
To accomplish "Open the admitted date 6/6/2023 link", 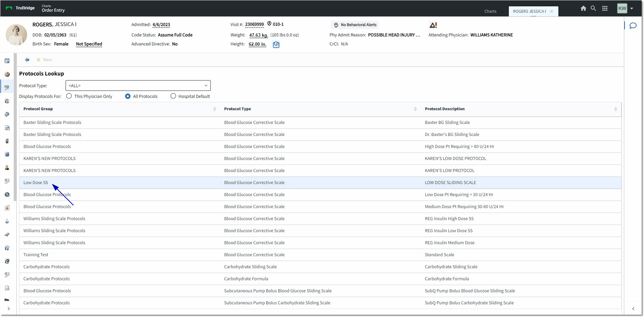I will pos(161,25).
